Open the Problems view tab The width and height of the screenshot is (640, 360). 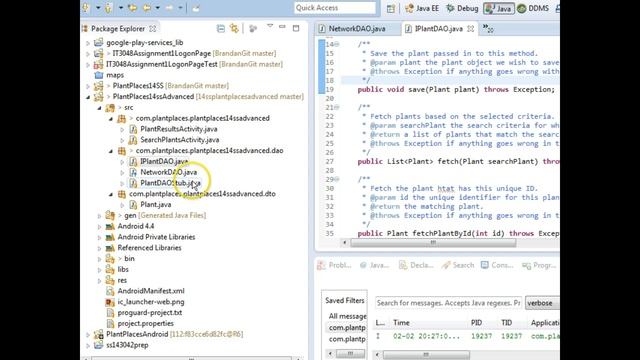[334, 265]
